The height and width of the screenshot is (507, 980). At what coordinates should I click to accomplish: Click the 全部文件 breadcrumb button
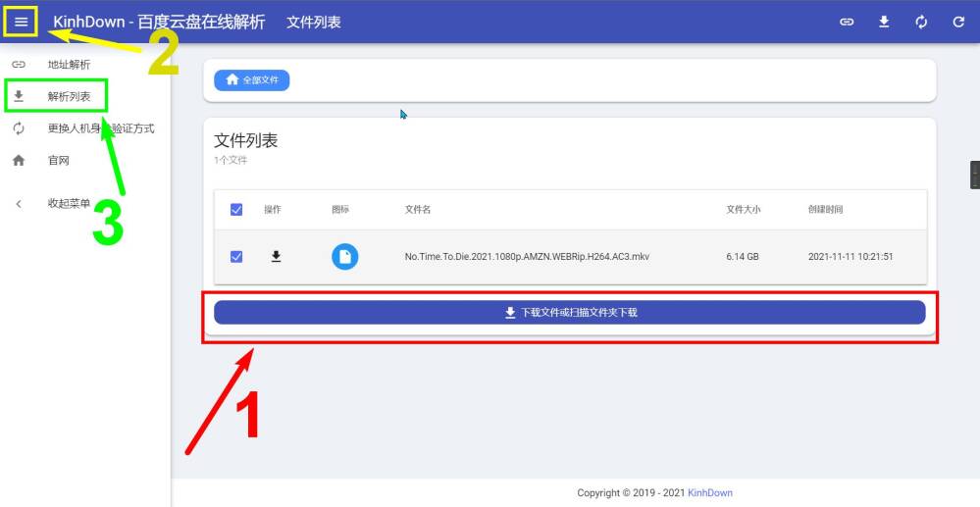click(x=251, y=80)
